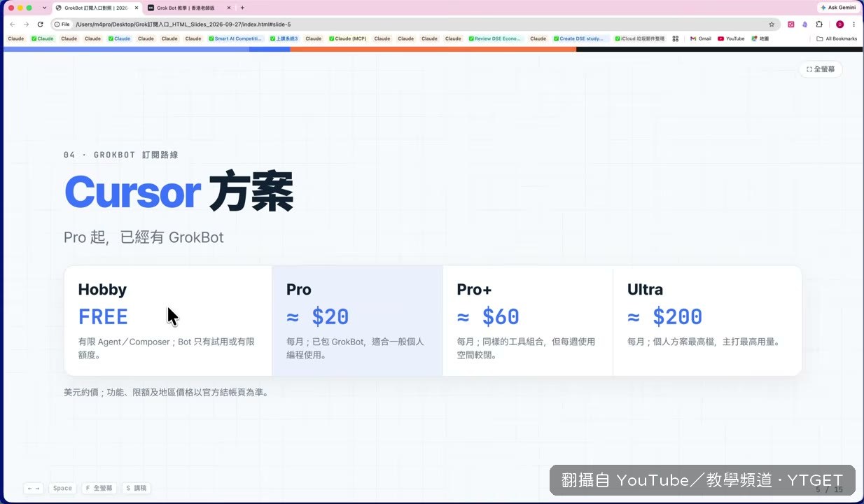864x504 pixels.
Task: Click the Ultra plan title
Action: tap(645, 290)
